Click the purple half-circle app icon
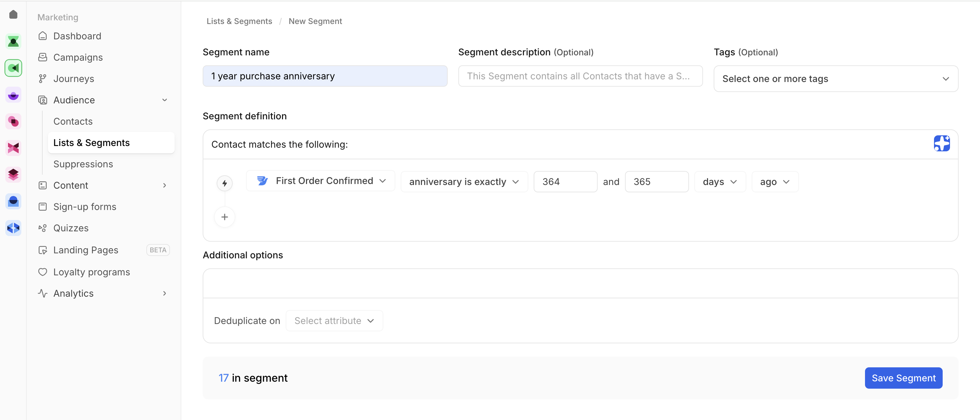 13,95
